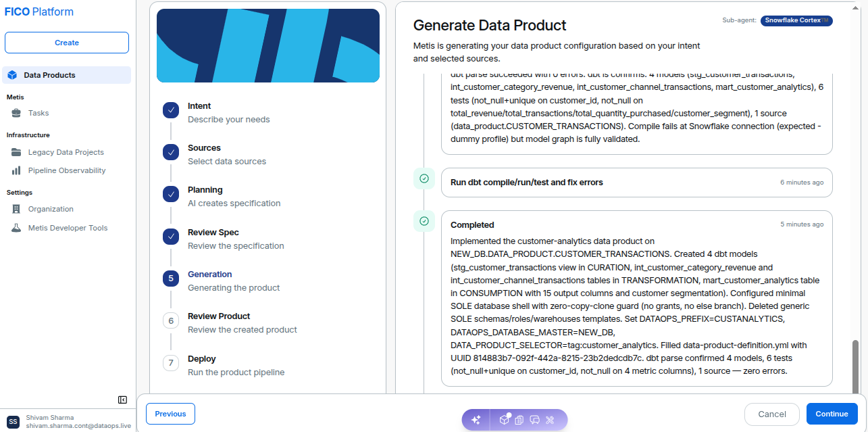Open the wrench tools icon in floating toolbar
The image size is (868, 432).
point(550,420)
